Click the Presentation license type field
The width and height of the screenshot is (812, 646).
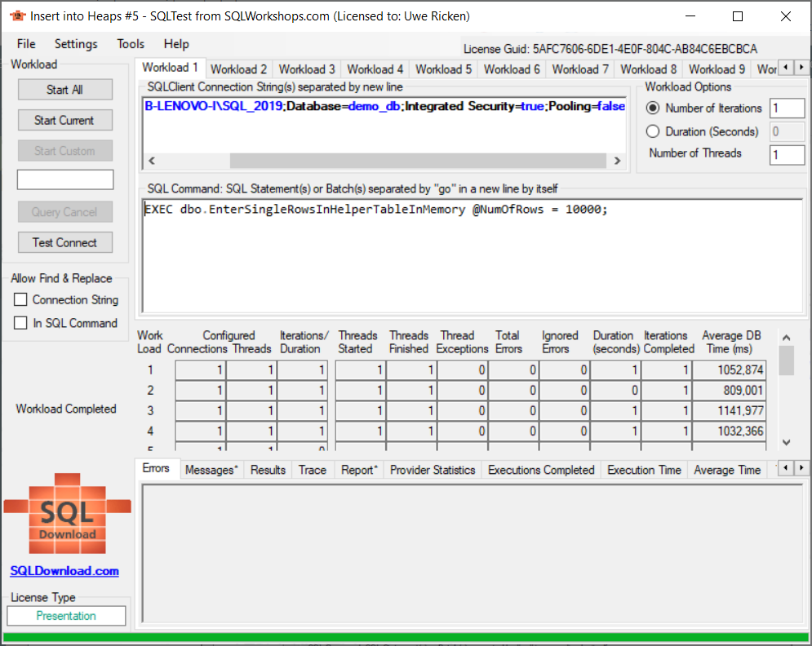pyautogui.click(x=66, y=616)
